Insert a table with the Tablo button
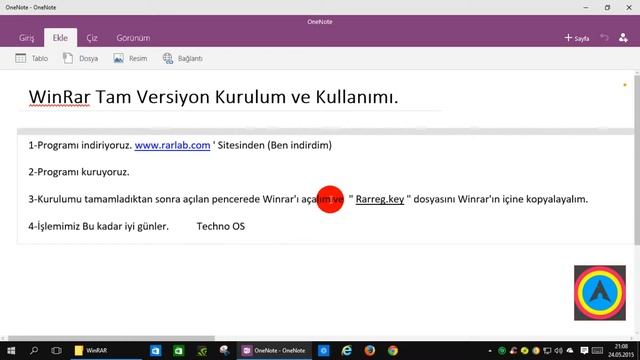 pyautogui.click(x=31, y=58)
